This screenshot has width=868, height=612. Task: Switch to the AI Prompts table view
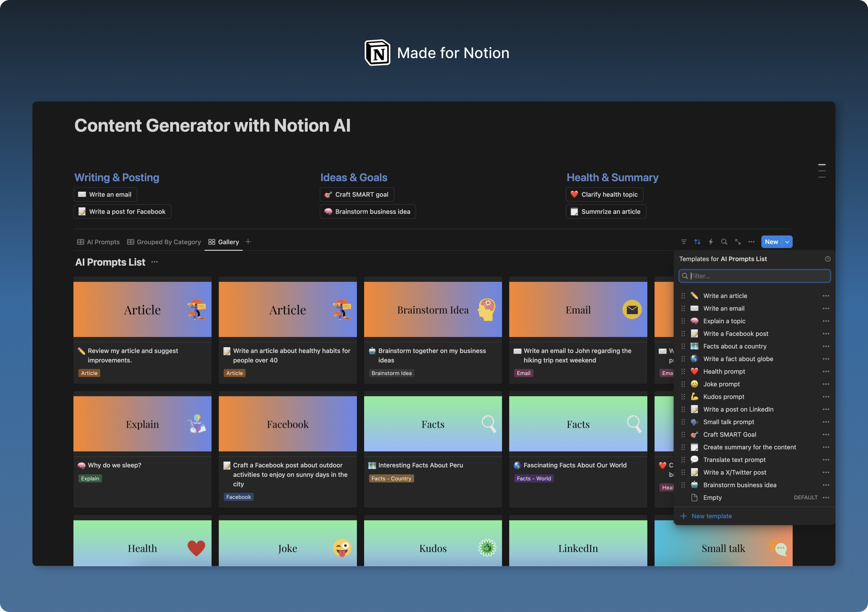tap(98, 242)
